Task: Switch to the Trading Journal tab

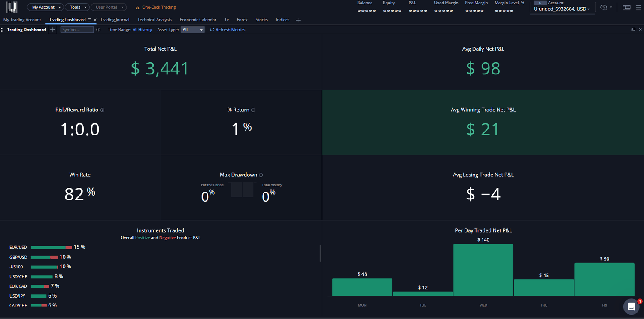Action: point(115,20)
